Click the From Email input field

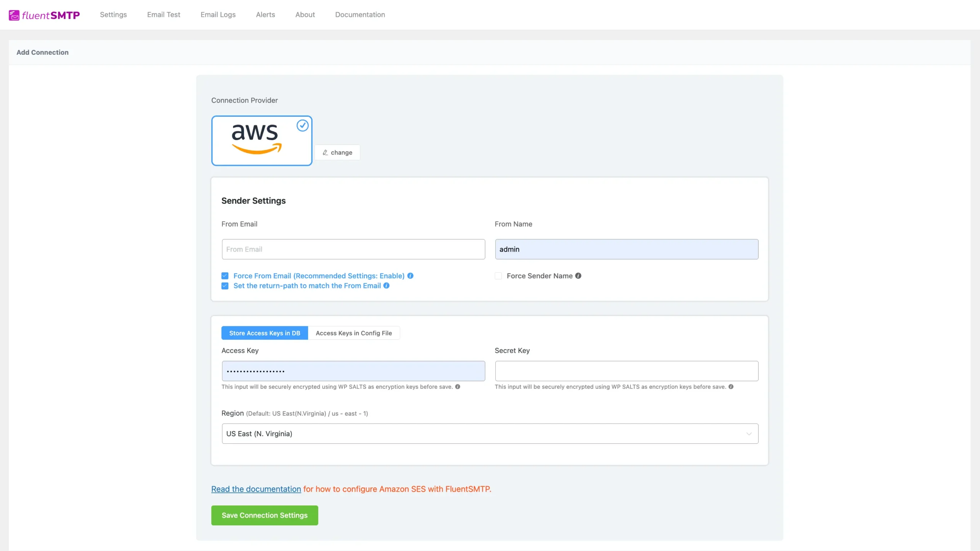coord(353,249)
